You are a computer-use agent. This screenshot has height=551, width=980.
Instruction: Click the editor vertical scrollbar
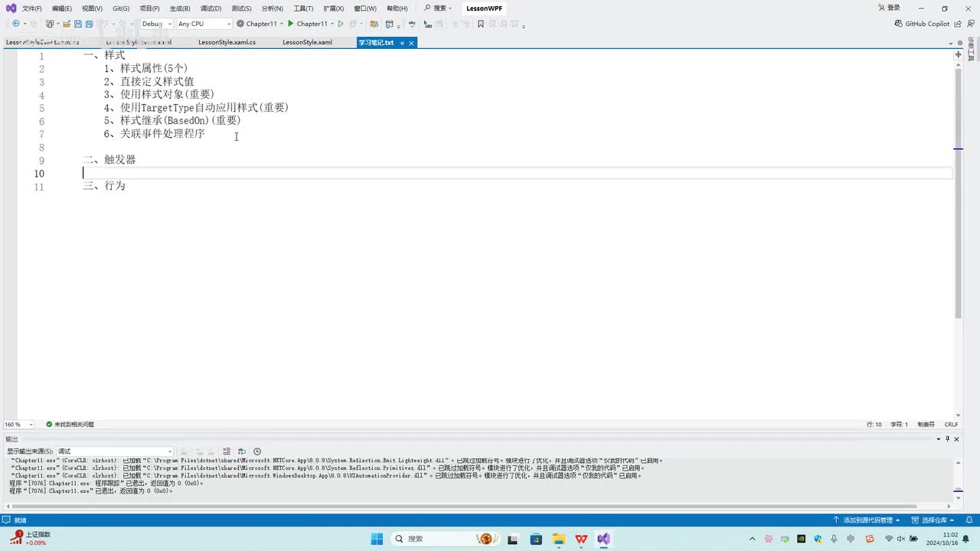(x=958, y=193)
